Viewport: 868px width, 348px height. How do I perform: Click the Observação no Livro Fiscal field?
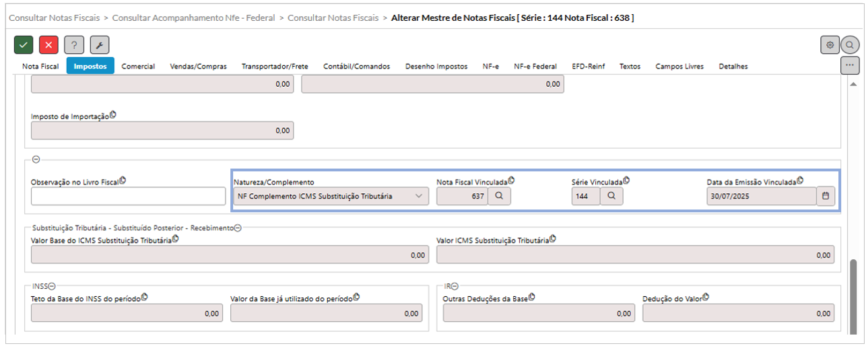(128, 196)
